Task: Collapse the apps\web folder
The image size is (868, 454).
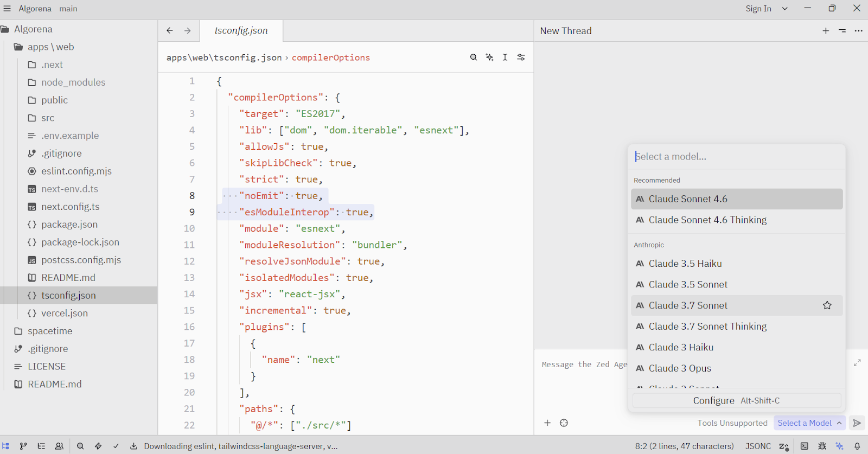Action: (50, 47)
